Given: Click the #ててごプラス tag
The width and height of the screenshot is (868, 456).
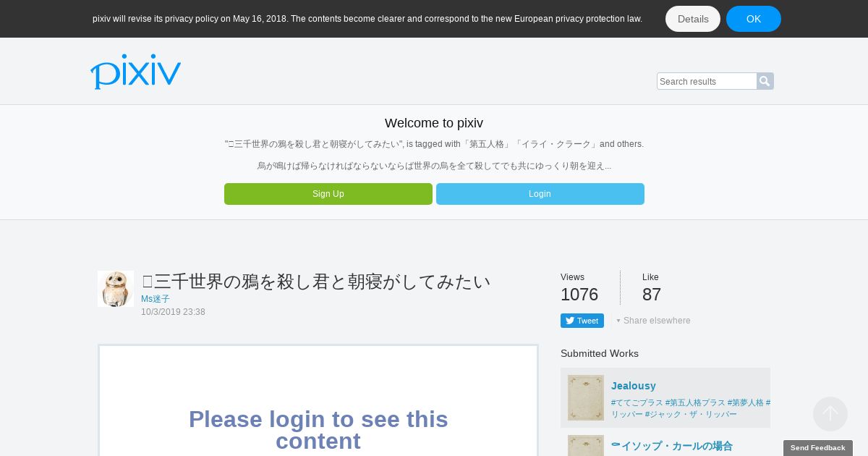Looking at the screenshot, I should pyautogui.click(x=637, y=402).
